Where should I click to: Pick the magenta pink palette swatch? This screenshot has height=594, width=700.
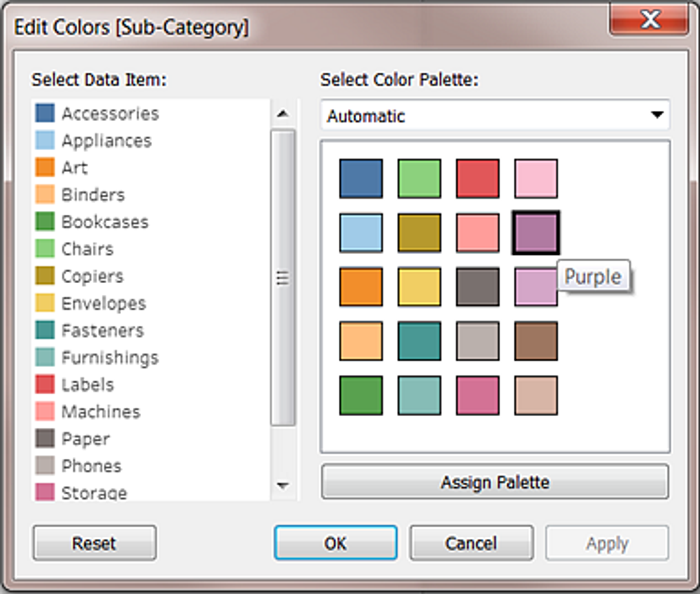477,395
